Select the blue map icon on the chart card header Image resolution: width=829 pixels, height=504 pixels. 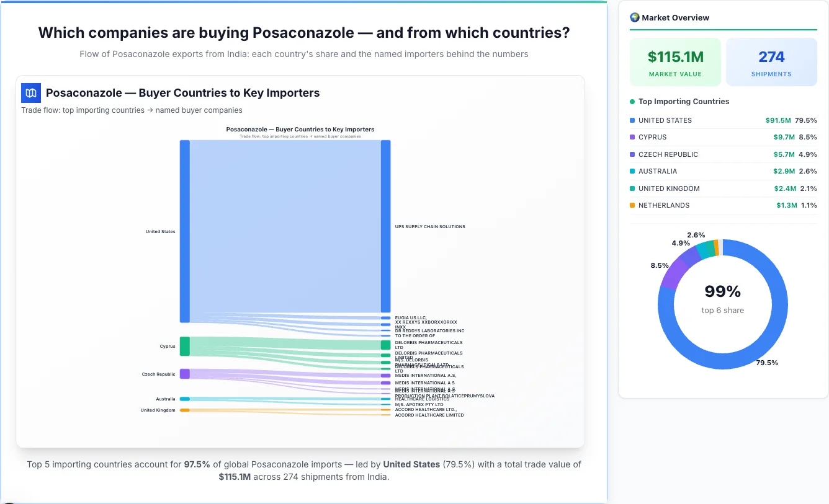click(x=30, y=92)
